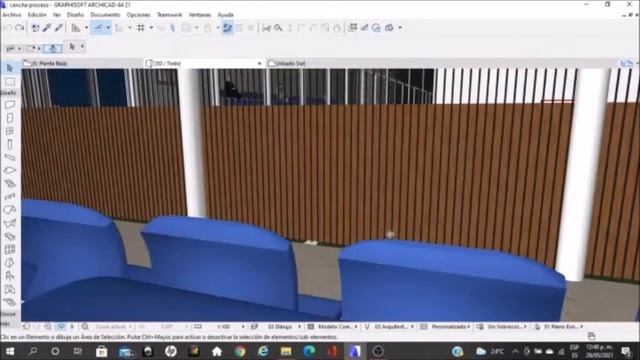Open the Snap Guides dropdown arrow
The height and width of the screenshot is (360, 640).
pyautogui.click(x=108, y=28)
